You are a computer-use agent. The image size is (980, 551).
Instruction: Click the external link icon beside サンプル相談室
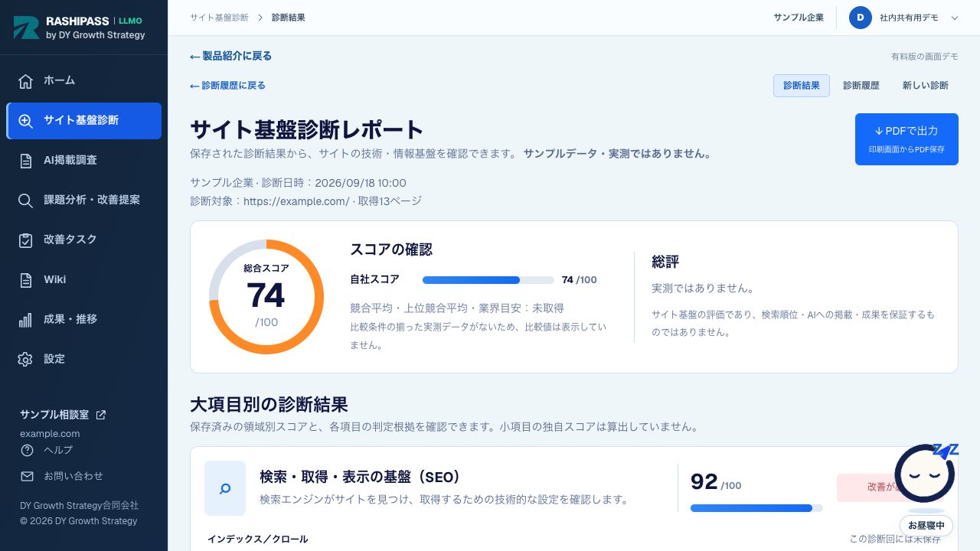[x=101, y=415]
